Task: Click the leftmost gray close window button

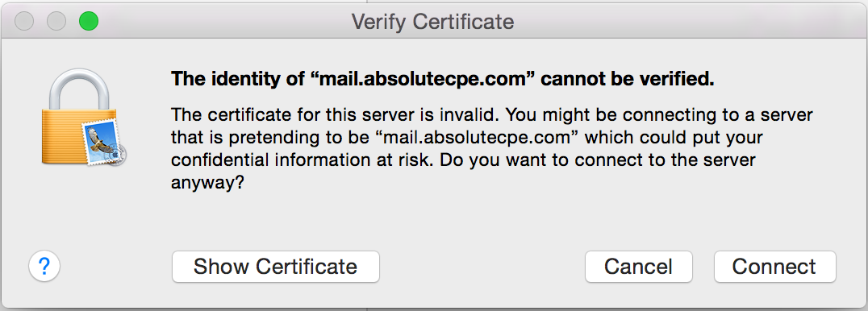Action: click(24, 21)
